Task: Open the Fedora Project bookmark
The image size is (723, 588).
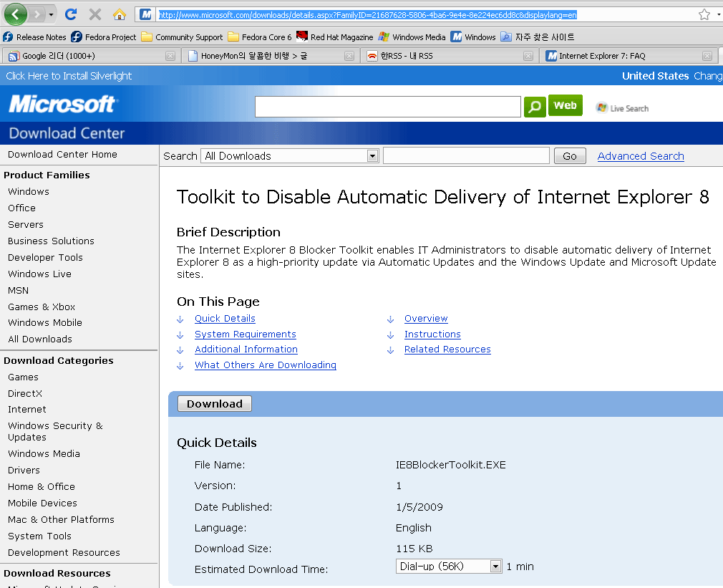Action: [104, 37]
